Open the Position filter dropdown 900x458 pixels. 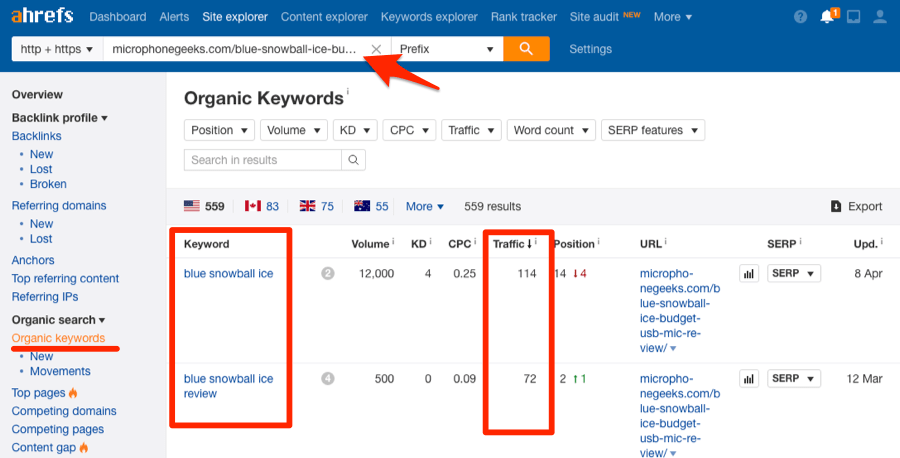[x=219, y=130]
